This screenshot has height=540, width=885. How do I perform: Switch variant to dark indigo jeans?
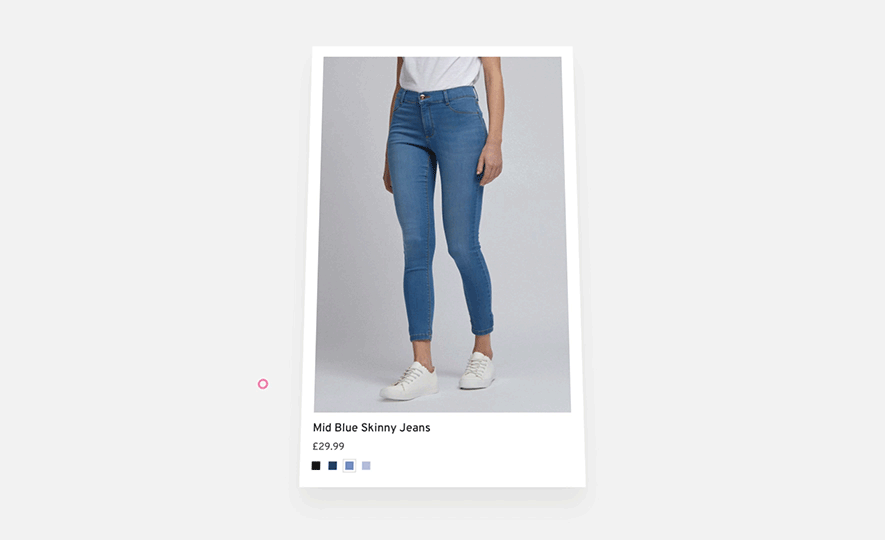[x=332, y=466]
